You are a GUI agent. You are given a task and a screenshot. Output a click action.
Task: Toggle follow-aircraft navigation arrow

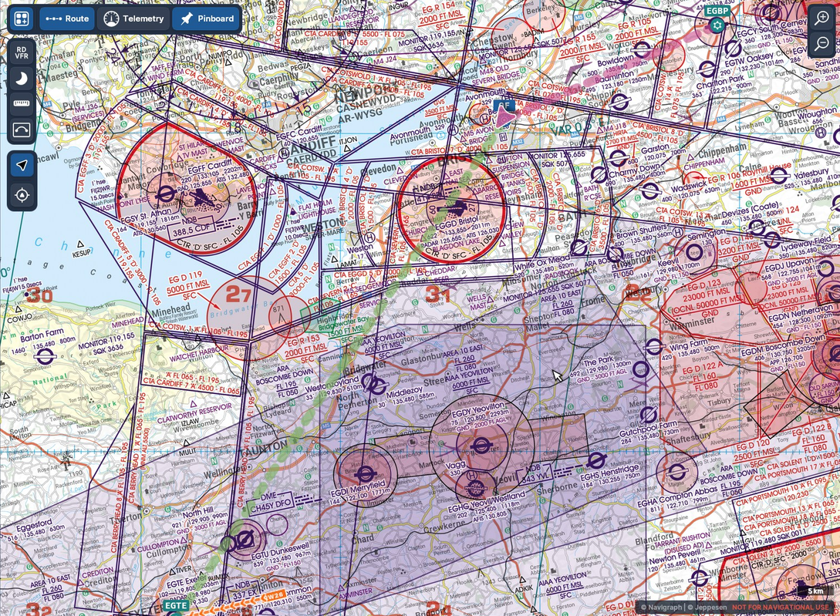click(22, 165)
